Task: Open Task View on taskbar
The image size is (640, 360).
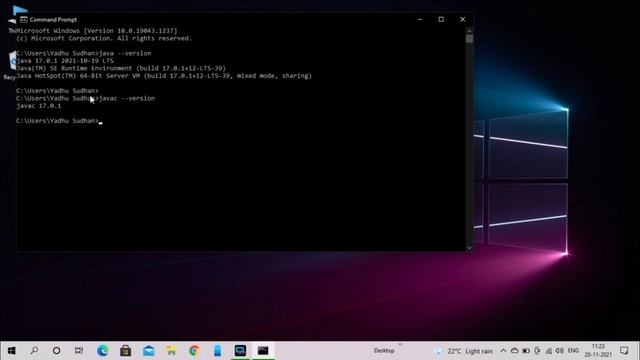Action: click(79, 351)
